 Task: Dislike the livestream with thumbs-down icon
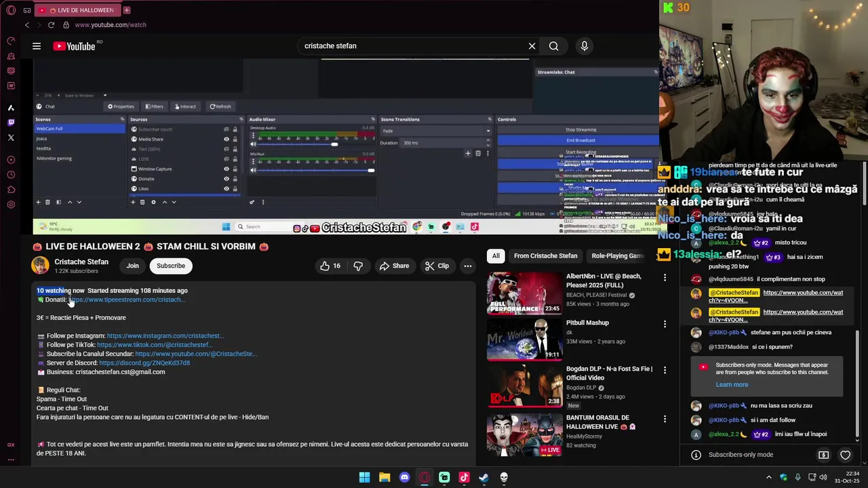pyautogui.click(x=358, y=266)
